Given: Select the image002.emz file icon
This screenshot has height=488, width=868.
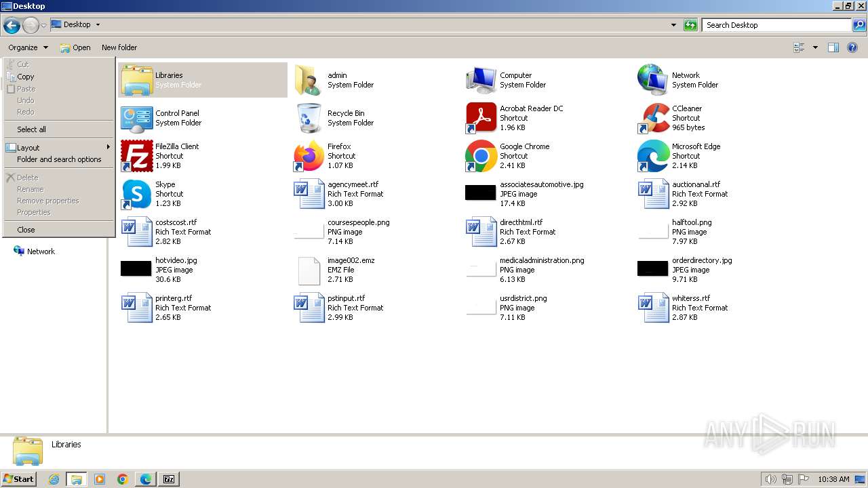Looking at the screenshot, I should [309, 270].
